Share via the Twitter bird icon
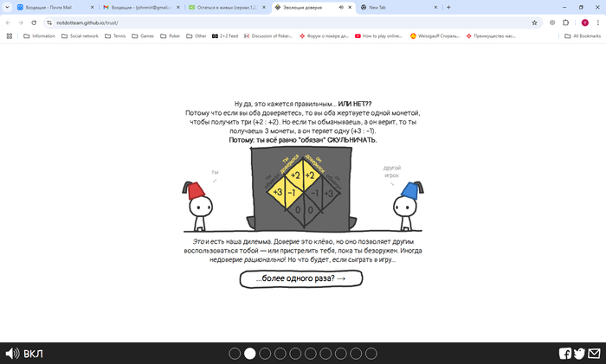606x364 pixels. [x=579, y=353]
